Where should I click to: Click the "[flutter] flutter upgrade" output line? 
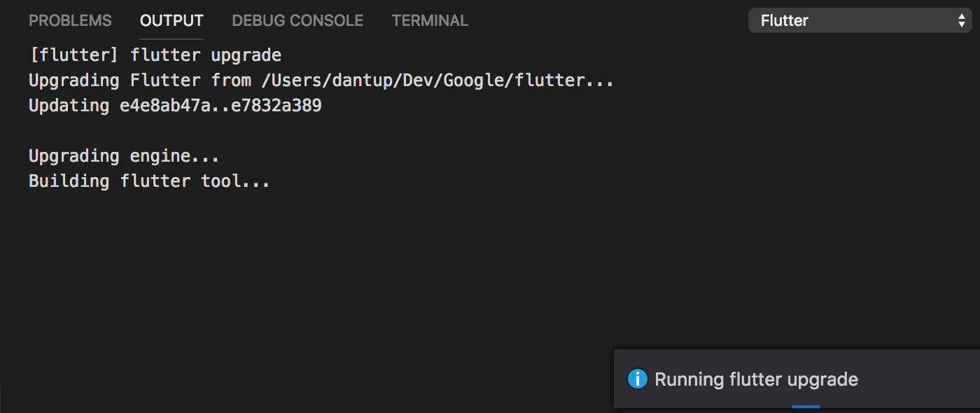click(155, 55)
